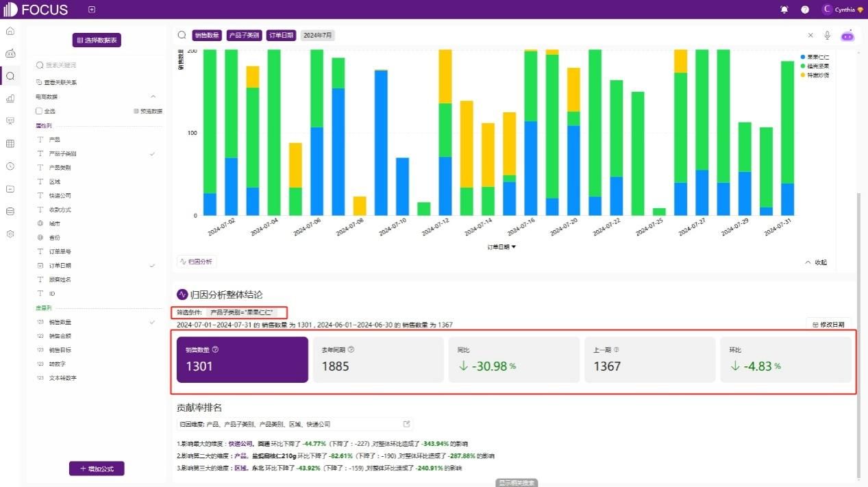Screen dimensions: 868x487
Task: Select the 2024年7月 search keyword chip
Action: click(317, 35)
